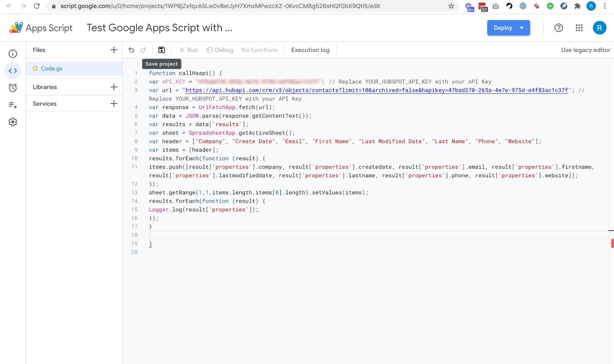
Task: Start the Debug tool
Action: pyautogui.click(x=220, y=50)
